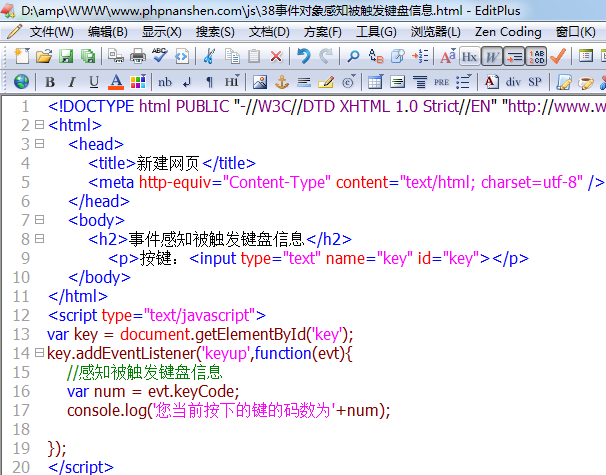Open Find with magnifier icon
This screenshot has height=475, width=606.
pos(353,56)
